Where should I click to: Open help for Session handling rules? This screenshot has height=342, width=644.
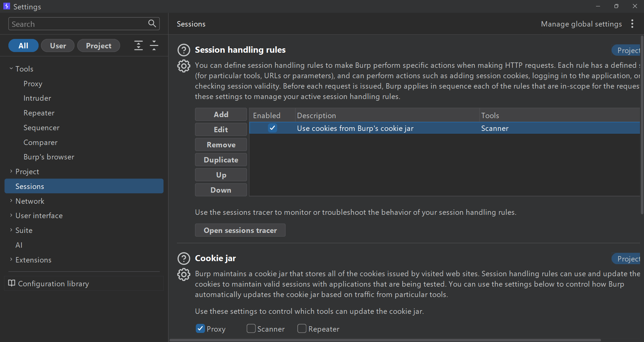click(x=184, y=50)
